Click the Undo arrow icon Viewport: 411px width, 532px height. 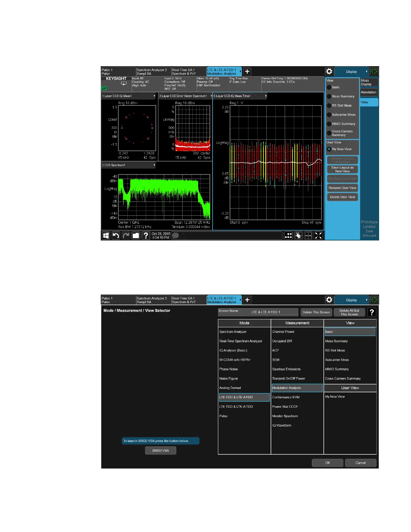116,235
